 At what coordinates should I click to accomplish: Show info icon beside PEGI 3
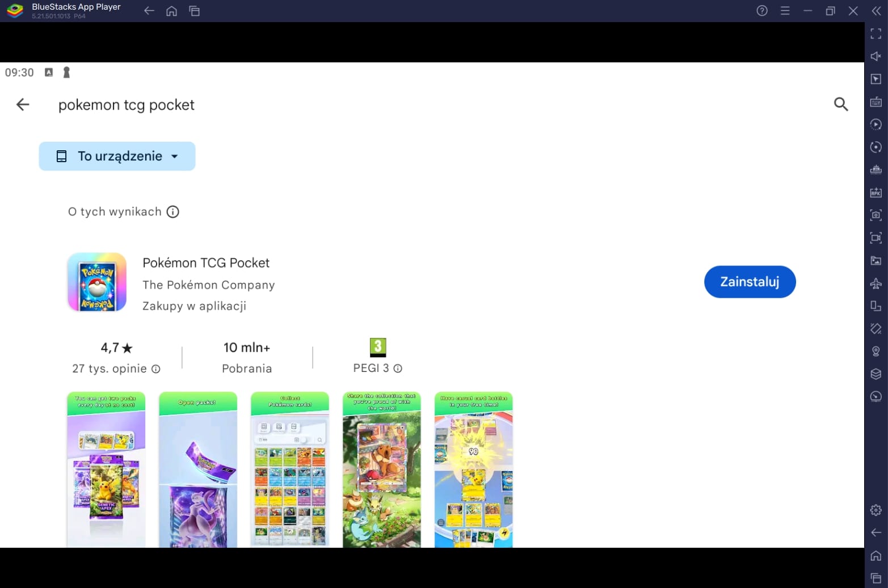point(398,369)
